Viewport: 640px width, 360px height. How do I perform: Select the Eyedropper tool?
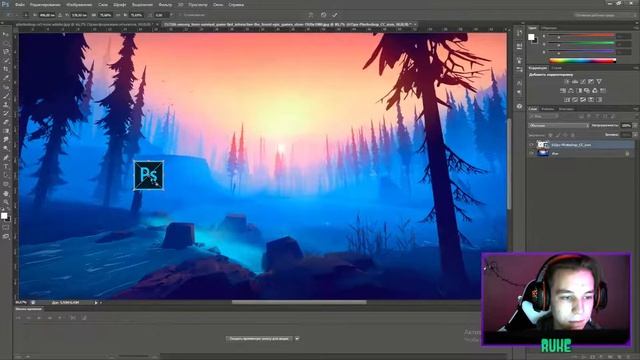click(5, 78)
